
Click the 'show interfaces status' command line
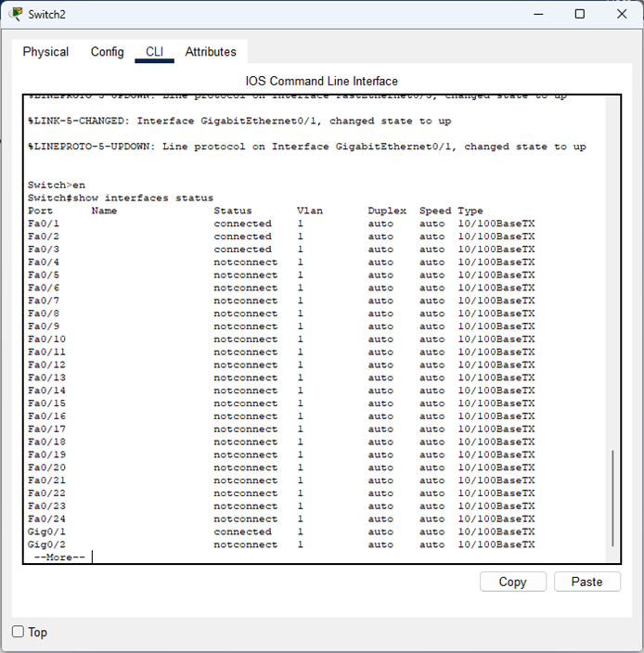pyautogui.click(x=121, y=198)
